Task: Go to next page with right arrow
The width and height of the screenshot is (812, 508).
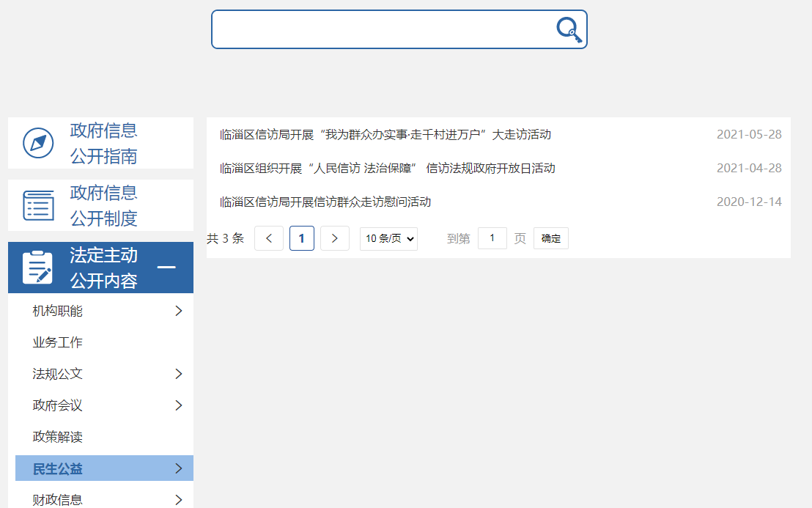Action: 335,238
